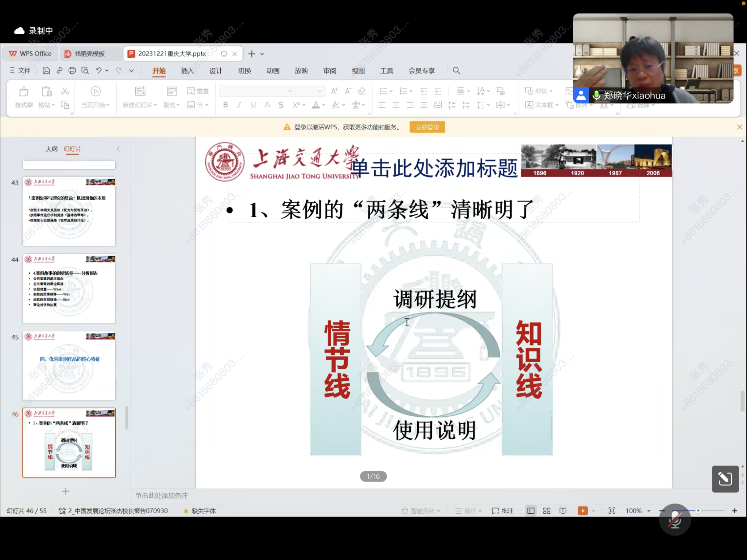Screen dimensions: 747x560
Task: Switch to slide sorter grid view
Action: pos(546,511)
